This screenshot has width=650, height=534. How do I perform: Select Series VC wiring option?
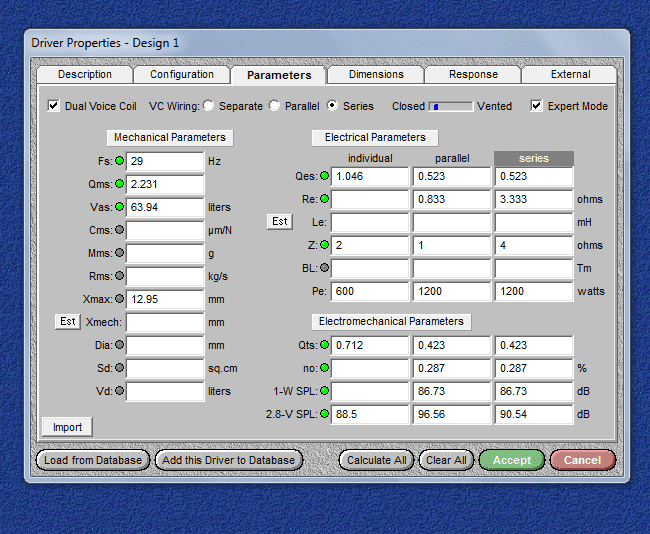[332, 106]
